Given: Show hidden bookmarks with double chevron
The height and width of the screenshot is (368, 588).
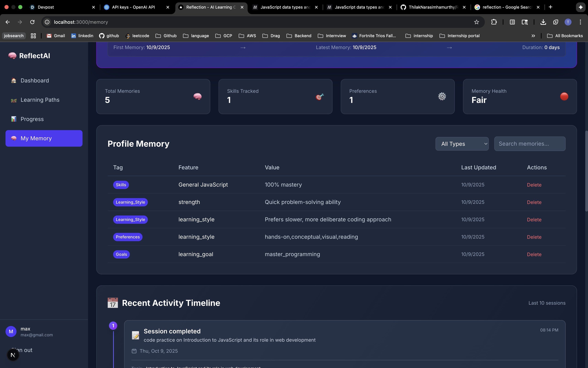Looking at the screenshot, I should (x=533, y=36).
